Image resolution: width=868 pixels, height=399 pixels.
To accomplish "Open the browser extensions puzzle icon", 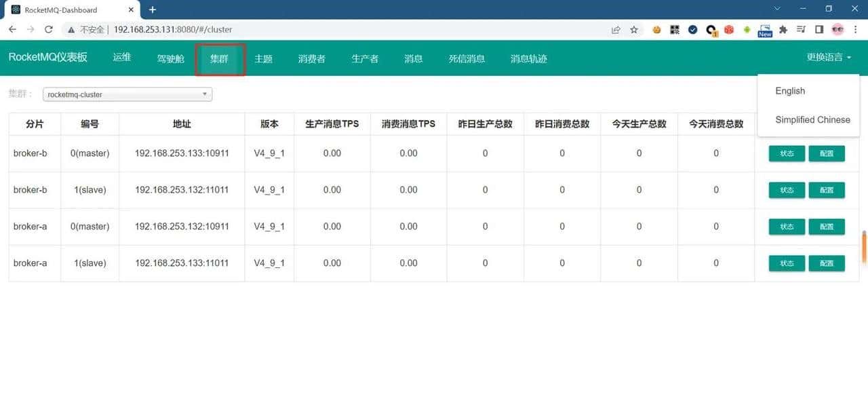I will 783,30.
